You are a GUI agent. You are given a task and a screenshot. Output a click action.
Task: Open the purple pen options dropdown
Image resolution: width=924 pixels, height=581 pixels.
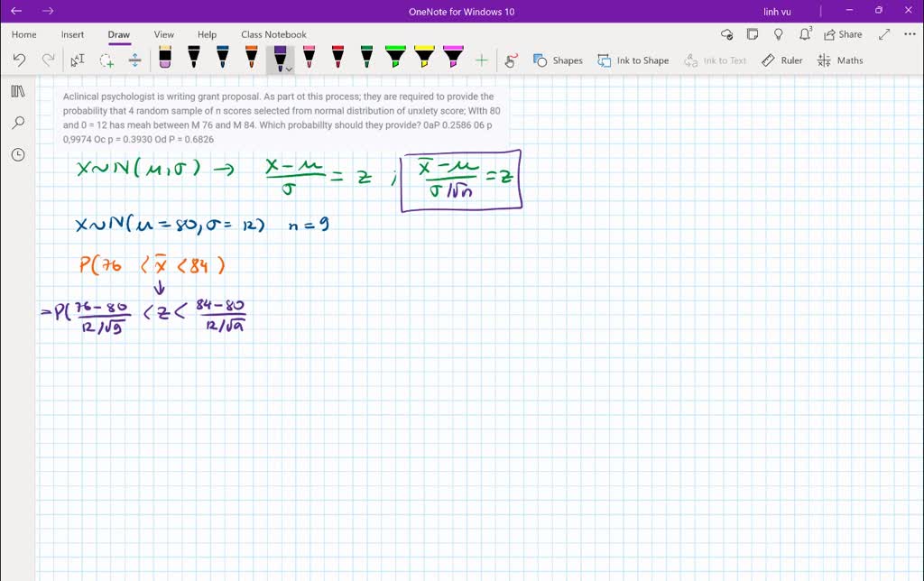coord(289,69)
